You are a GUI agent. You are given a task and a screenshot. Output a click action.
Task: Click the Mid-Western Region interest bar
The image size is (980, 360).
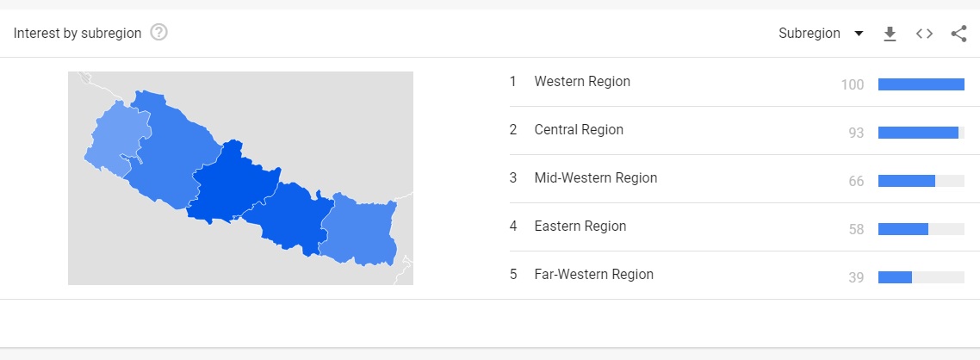tap(907, 181)
